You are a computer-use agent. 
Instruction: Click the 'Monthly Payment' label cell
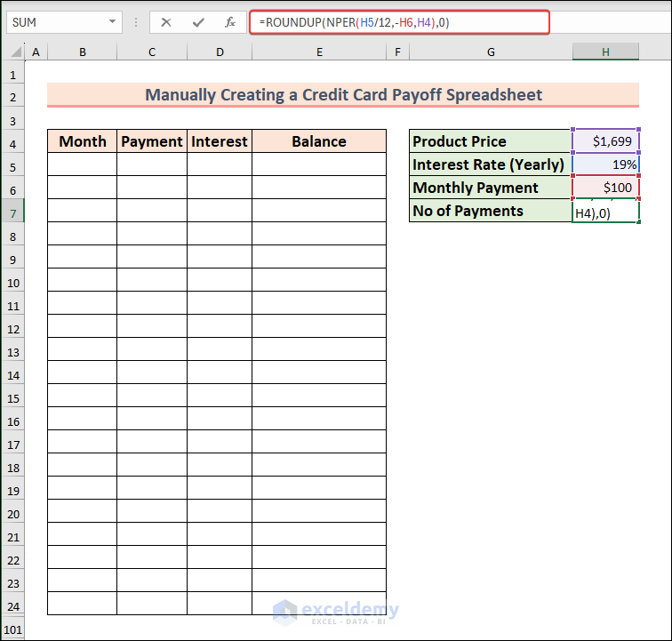point(491,188)
